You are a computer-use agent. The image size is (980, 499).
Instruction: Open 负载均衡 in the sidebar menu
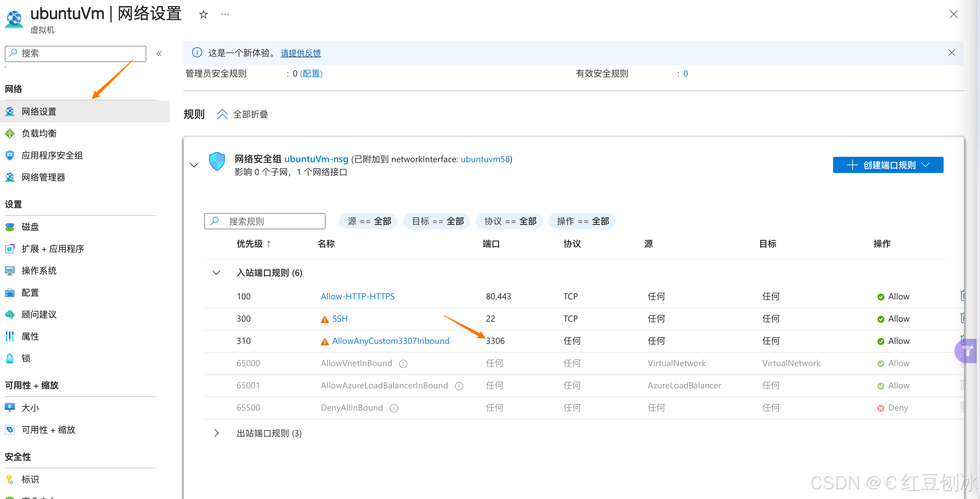pyautogui.click(x=39, y=133)
